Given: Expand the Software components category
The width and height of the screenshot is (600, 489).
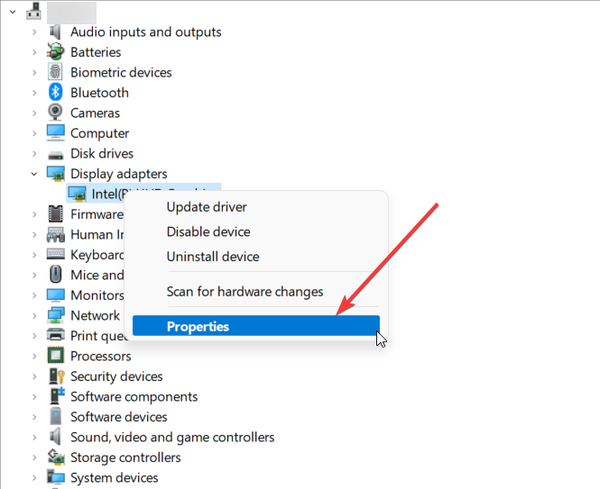Looking at the screenshot, I should pos(35,396).
